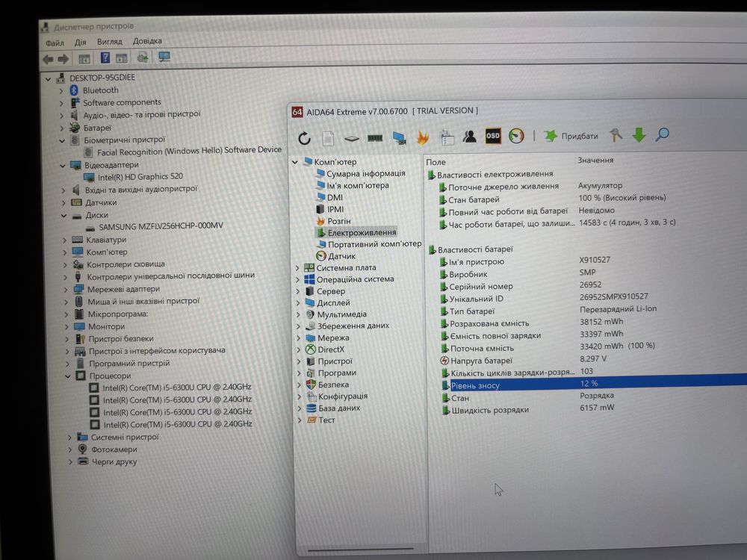Select Розгін in AIDA64 tree

click(x=338, y=221)
